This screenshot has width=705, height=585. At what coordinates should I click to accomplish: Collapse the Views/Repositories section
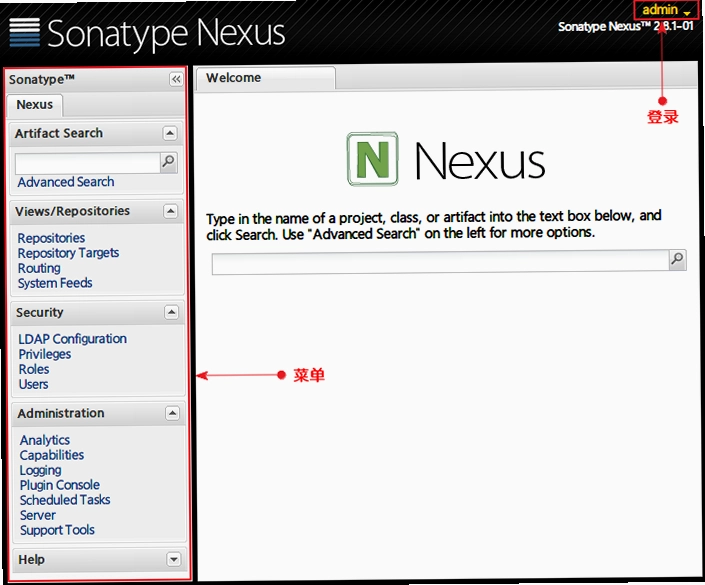pyautogui.click(x=170, y=211)
